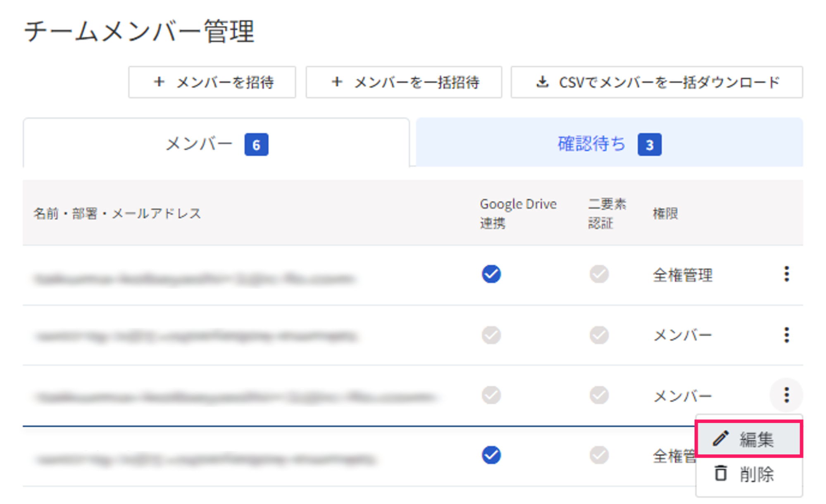Click the 権限 column header
The height and width of the screenshot is (504, 826).
pos(665,214)
